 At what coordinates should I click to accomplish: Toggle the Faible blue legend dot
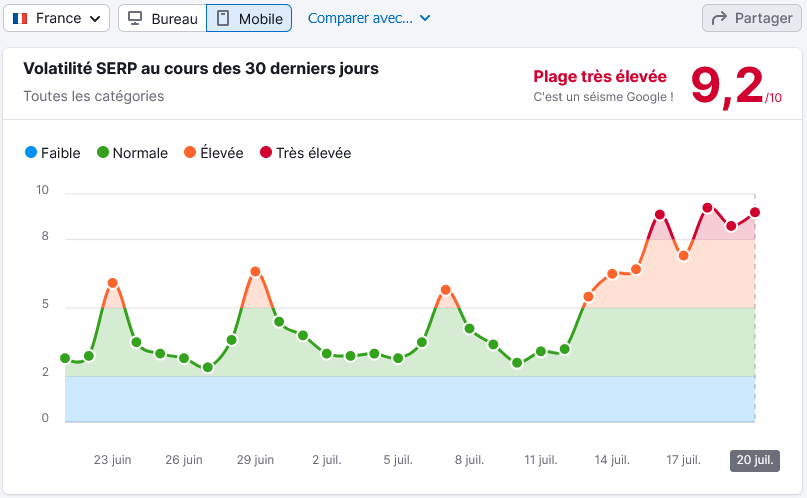click(31, 152)
